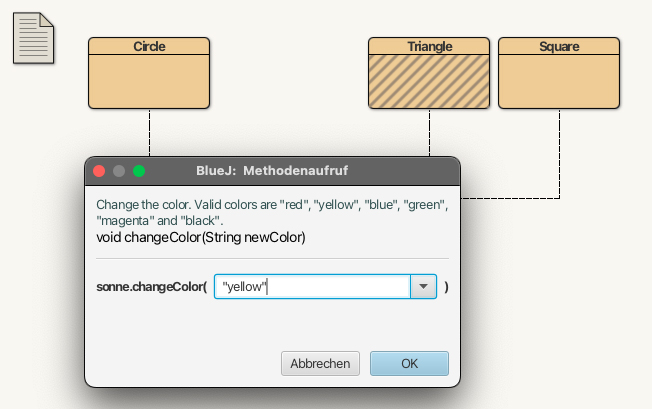The height and width of the screenshot is (409, 652).
Task: Click the 'void changeColor(String newColor)' signature text
Action: click(x=201, y=237)
